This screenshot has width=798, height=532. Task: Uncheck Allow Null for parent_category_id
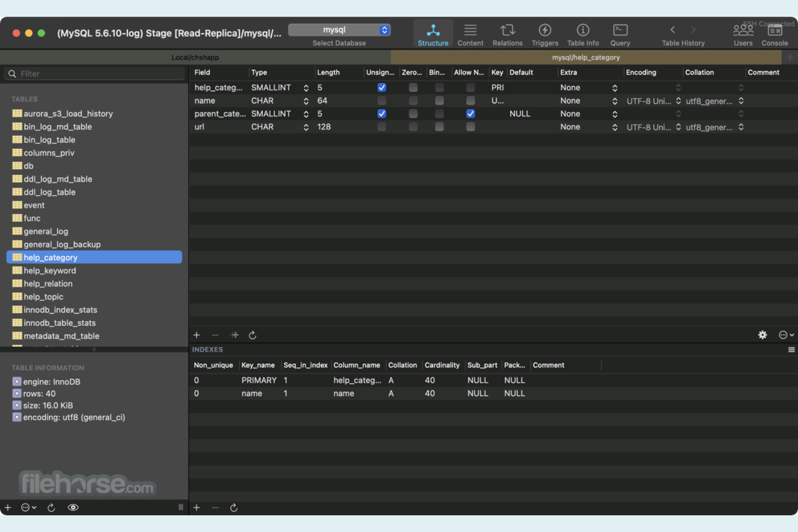click(471, 114)
